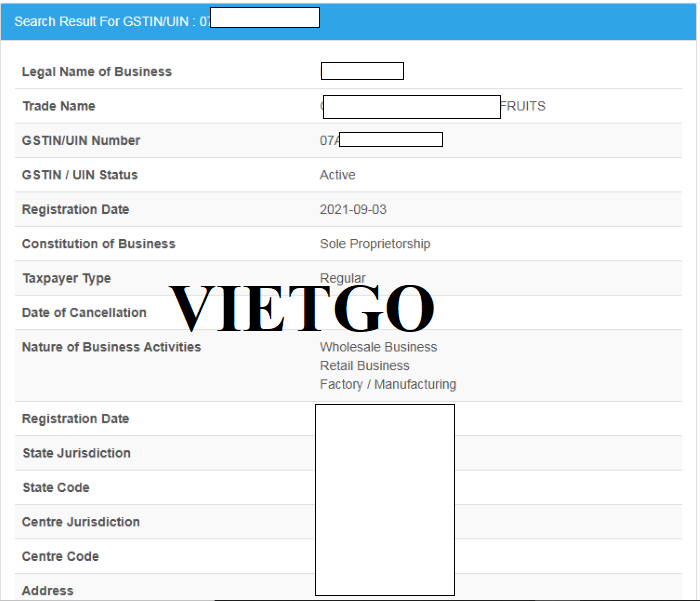Click the Date of Cancellation label
700x601 pixels.
84,313
